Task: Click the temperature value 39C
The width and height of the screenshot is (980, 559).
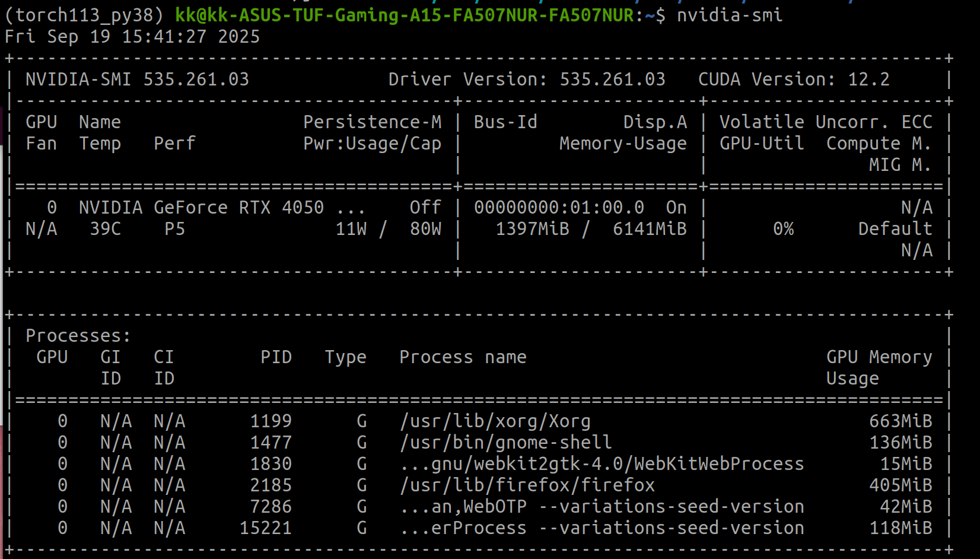Action: [106, 229]
